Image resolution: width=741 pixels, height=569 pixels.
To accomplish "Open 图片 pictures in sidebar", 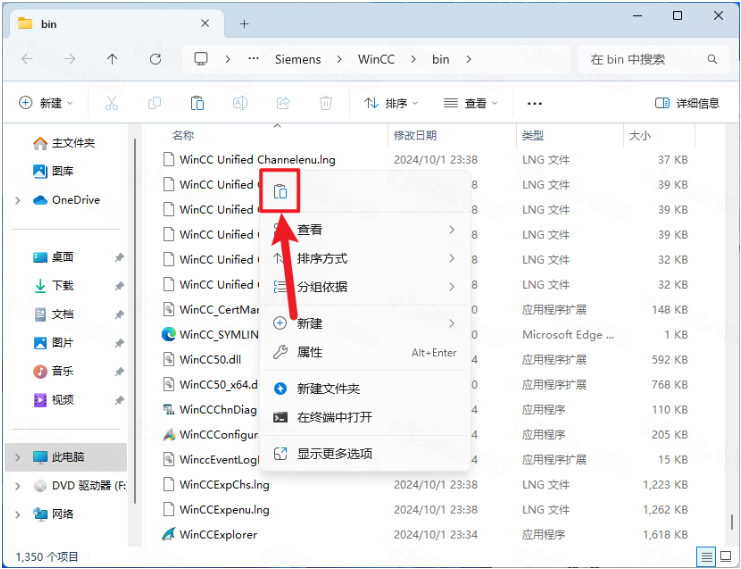I will click(x=53, y=343).
